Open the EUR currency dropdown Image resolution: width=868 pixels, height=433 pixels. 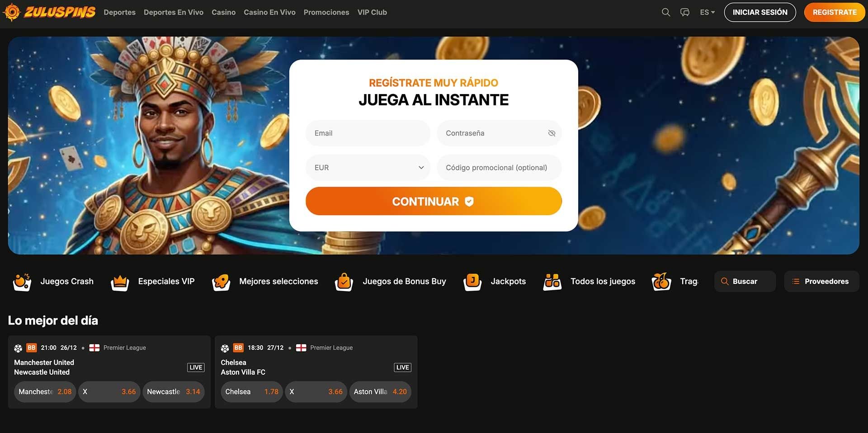click(x=368, y=168)
